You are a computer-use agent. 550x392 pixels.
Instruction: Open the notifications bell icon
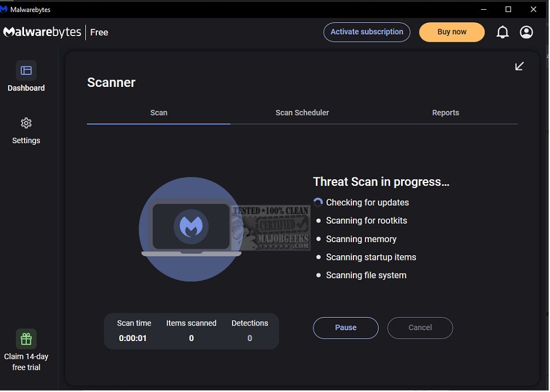point(502,32)
